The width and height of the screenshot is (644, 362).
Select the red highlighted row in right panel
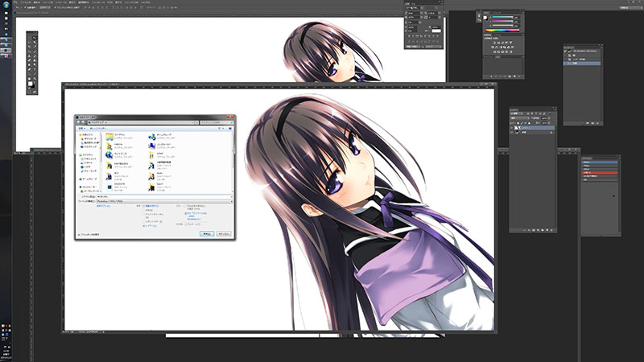(600, 173)
